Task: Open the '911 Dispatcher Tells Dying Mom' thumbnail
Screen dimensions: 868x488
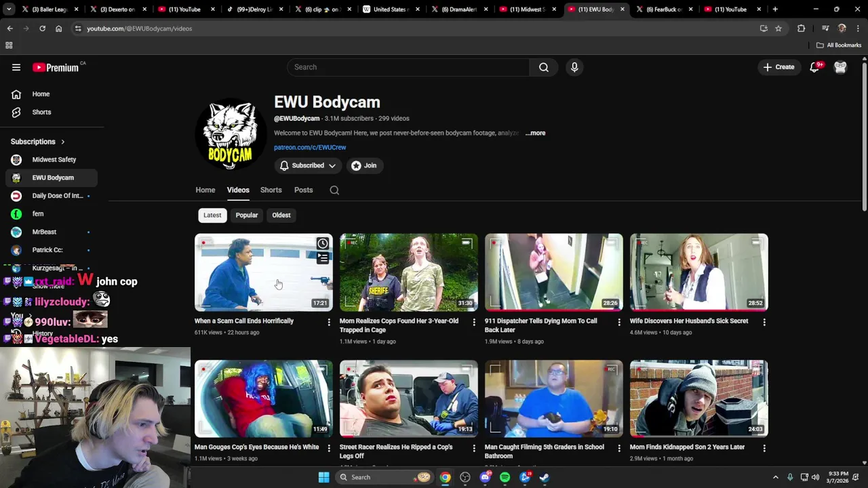Action: click(554, 272)
